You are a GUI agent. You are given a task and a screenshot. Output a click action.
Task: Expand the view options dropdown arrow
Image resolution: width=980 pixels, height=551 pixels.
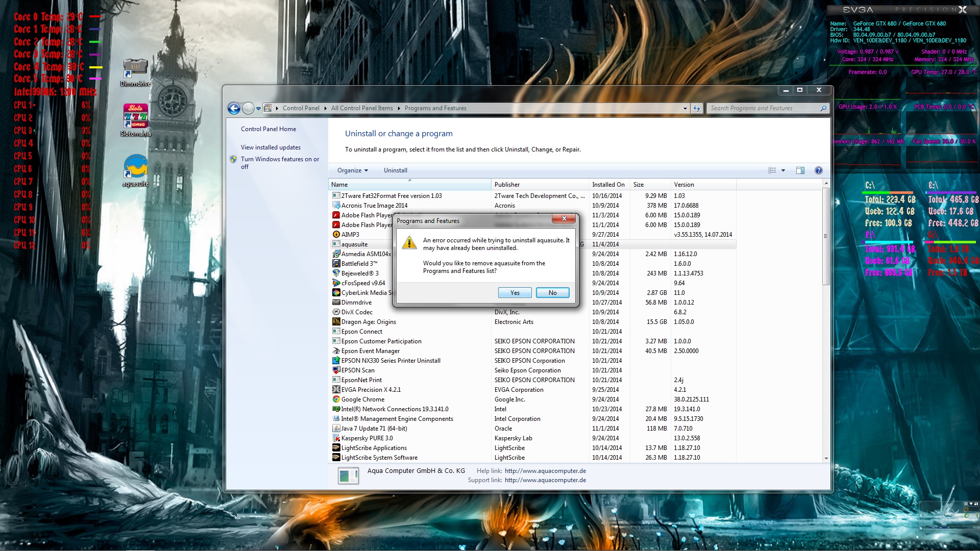click(783, 170)
